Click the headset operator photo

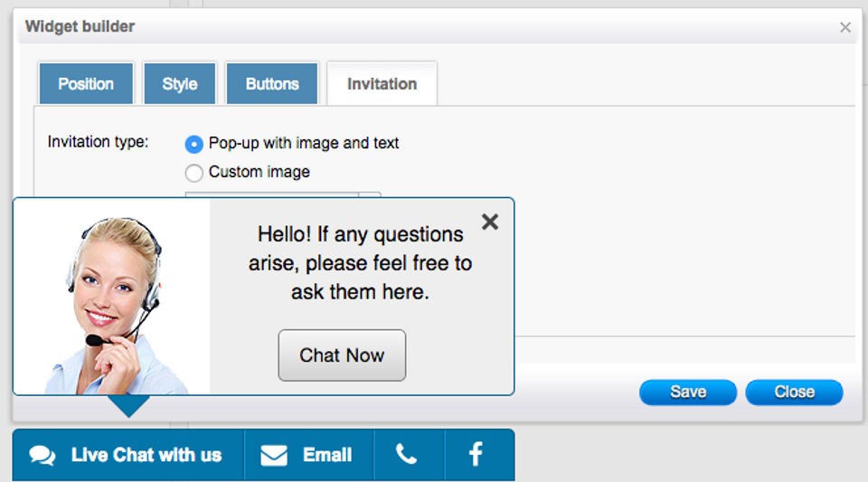pos(115,298)
